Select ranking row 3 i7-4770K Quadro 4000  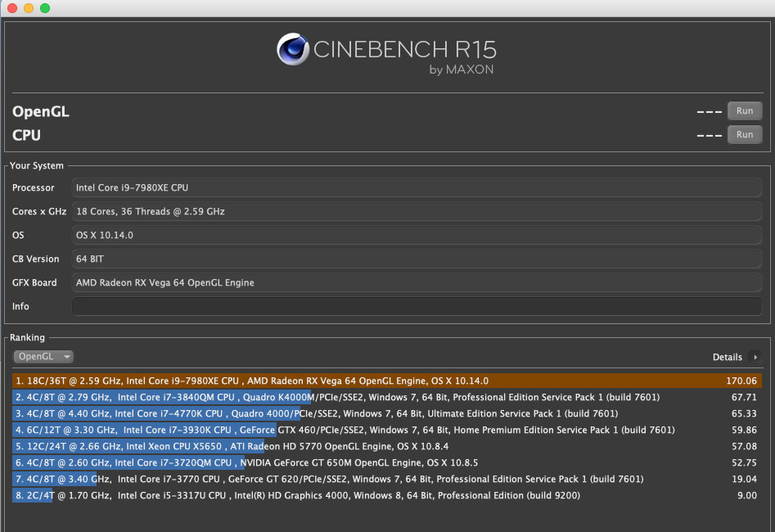(x=387, y=413)
